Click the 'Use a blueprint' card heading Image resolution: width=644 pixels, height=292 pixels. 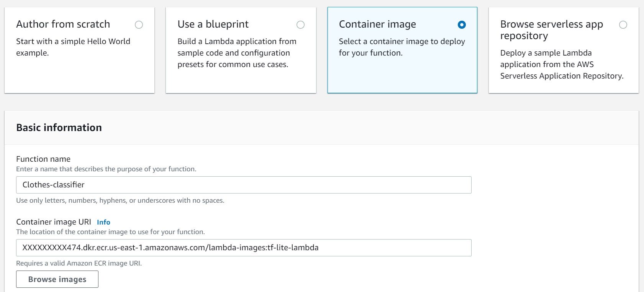213,24
